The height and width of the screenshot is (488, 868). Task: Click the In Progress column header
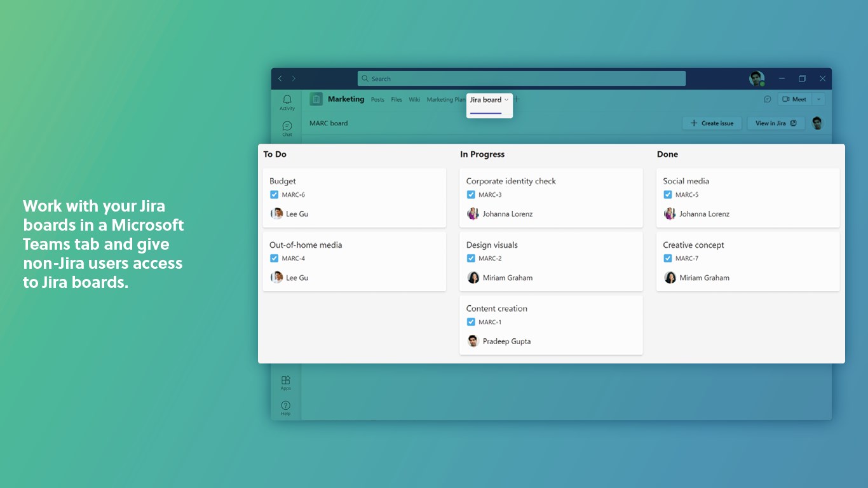point(482,154)
